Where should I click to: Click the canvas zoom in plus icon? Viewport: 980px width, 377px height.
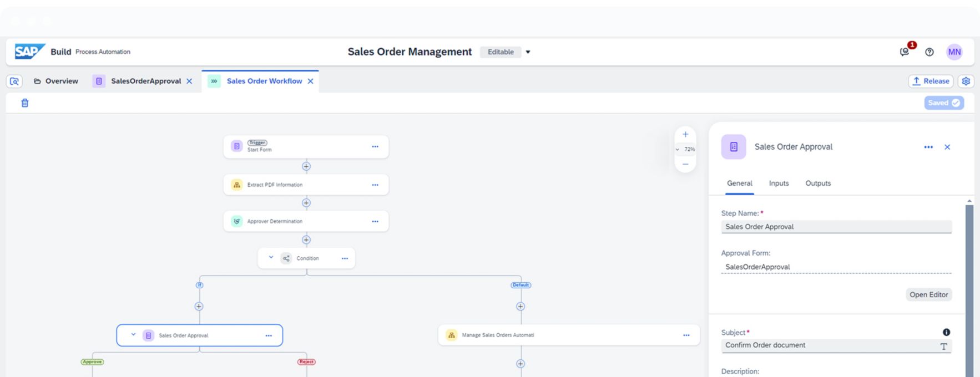coord(685,134)
